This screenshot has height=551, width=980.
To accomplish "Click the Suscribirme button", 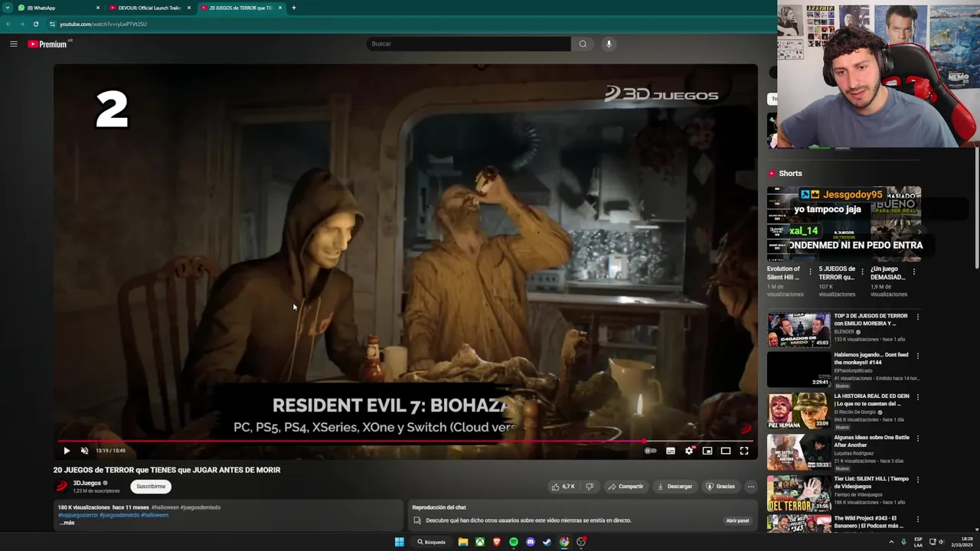I will (151, 486).
